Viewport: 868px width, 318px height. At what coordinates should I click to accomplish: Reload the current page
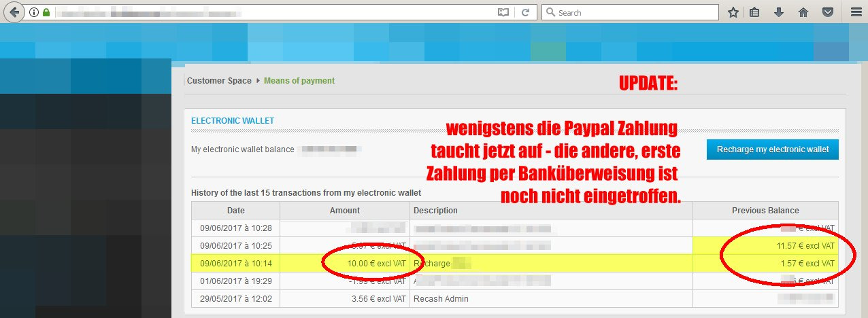(525, 12)
